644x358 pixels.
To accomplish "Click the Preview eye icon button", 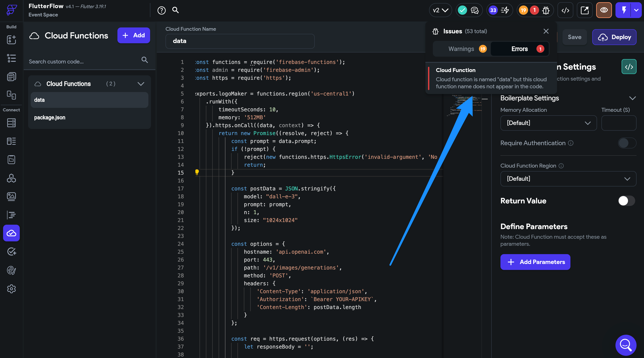I will tap(604, 10).
